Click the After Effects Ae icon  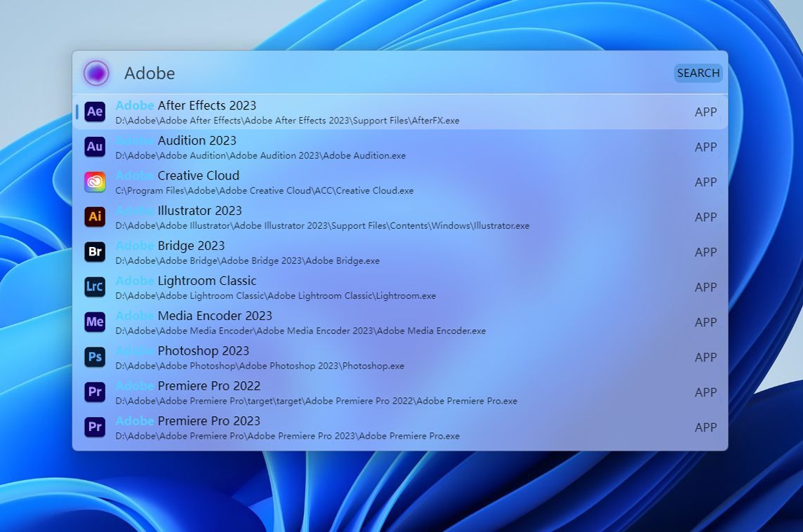(95, 112)
